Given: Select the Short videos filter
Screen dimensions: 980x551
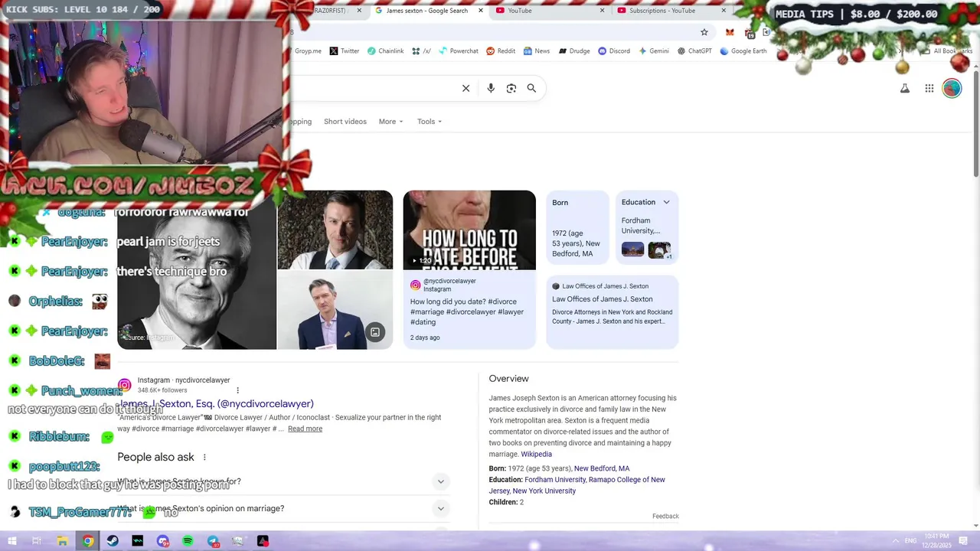Looking at the screenshot, I should tap(345, 122).
